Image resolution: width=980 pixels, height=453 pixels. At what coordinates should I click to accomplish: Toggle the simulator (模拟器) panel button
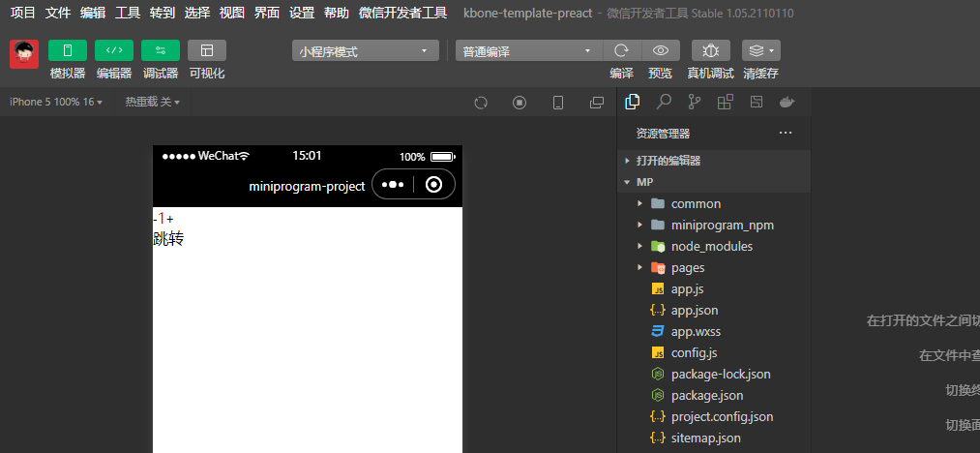(68, 50)
